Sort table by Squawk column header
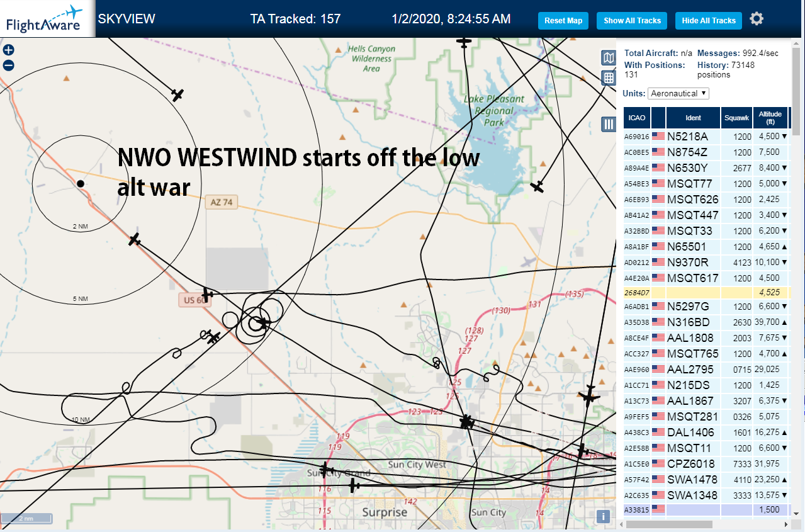805x532 pixels. [736, 118]
